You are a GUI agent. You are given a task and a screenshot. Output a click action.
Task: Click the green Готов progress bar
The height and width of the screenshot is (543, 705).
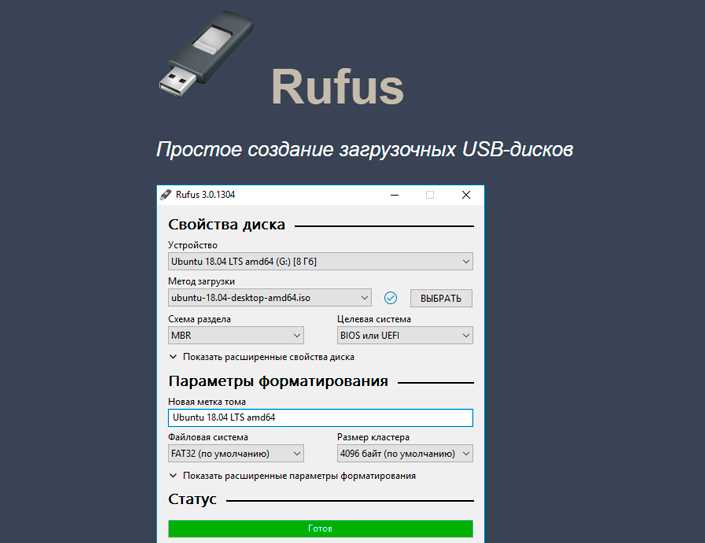tap(320, 528)
